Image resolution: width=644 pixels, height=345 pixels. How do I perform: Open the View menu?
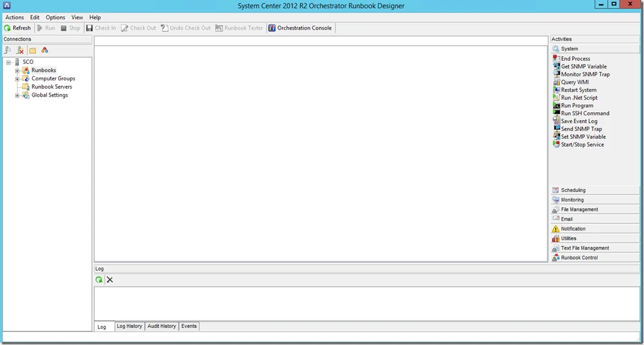point(77,18)
